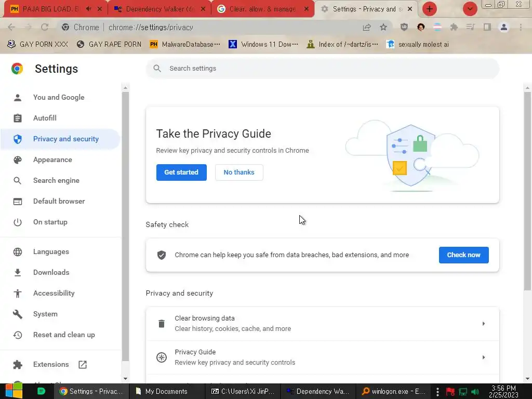Click the taskbar clock showing 3:56 PM

503,392
